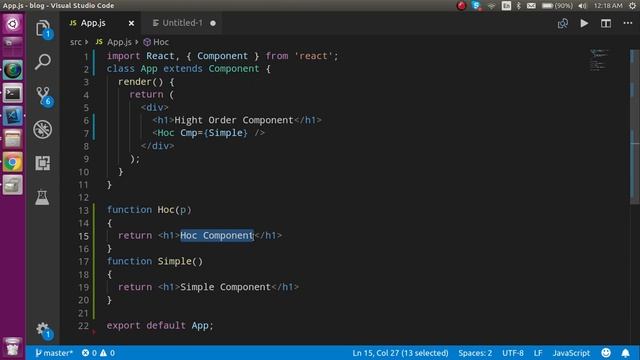
Task: Open the Test flask view
Action: (42, 197)
